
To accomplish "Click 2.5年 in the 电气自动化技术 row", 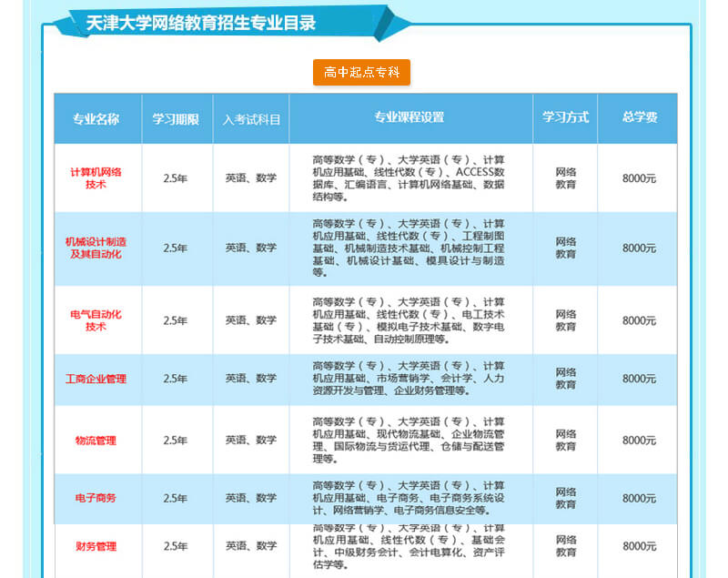I will [x=176, y=320].
